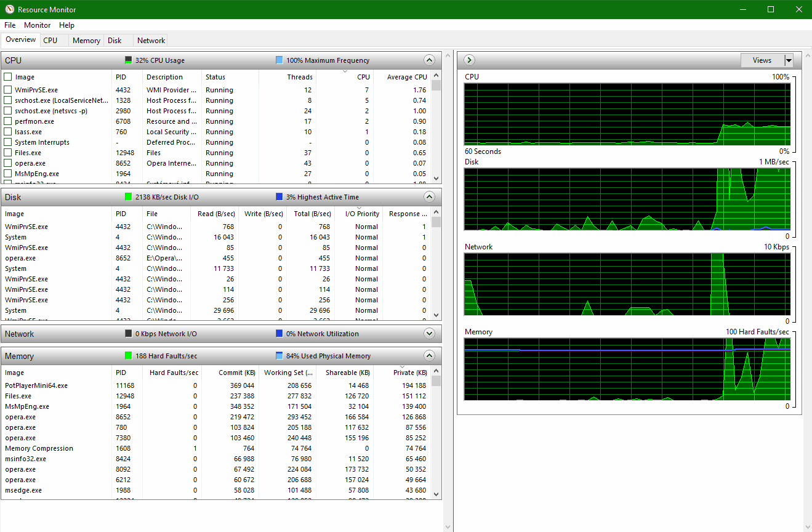
Task: Select the Overview tab
Action: pyautogui.click(x=21, y=39)
